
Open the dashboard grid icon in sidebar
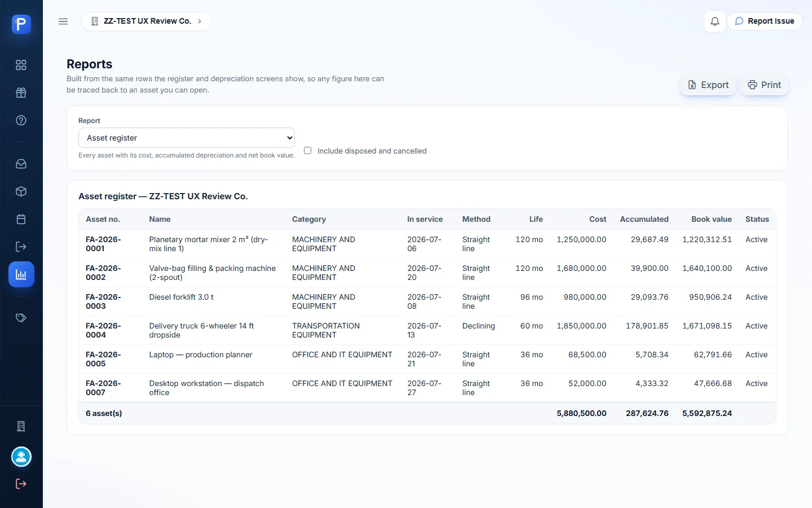(x=21, y=65)
